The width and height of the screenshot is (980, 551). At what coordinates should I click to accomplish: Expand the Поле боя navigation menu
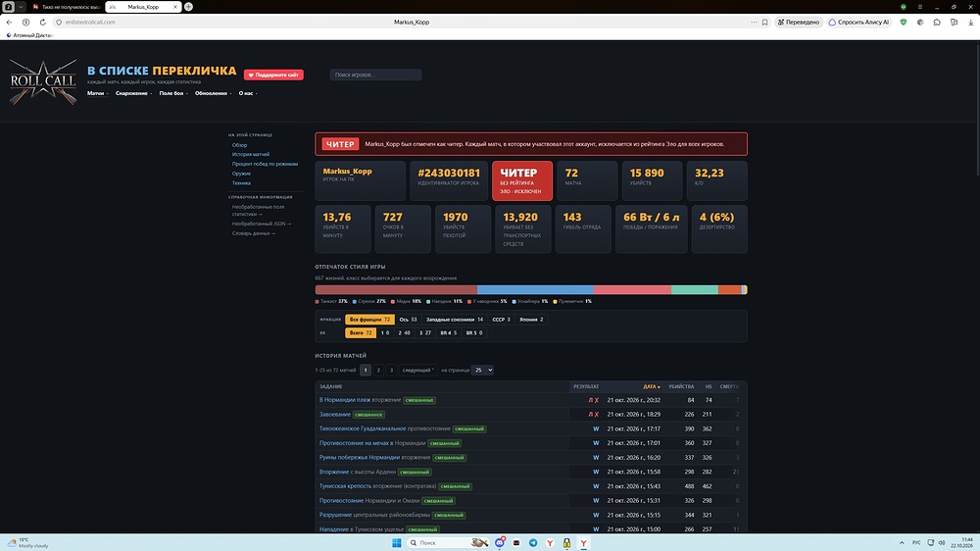pyautogui.click(x=173, y=93)
